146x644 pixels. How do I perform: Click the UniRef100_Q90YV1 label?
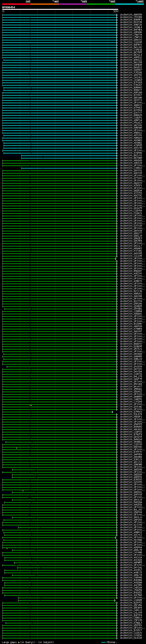[131, 170]
